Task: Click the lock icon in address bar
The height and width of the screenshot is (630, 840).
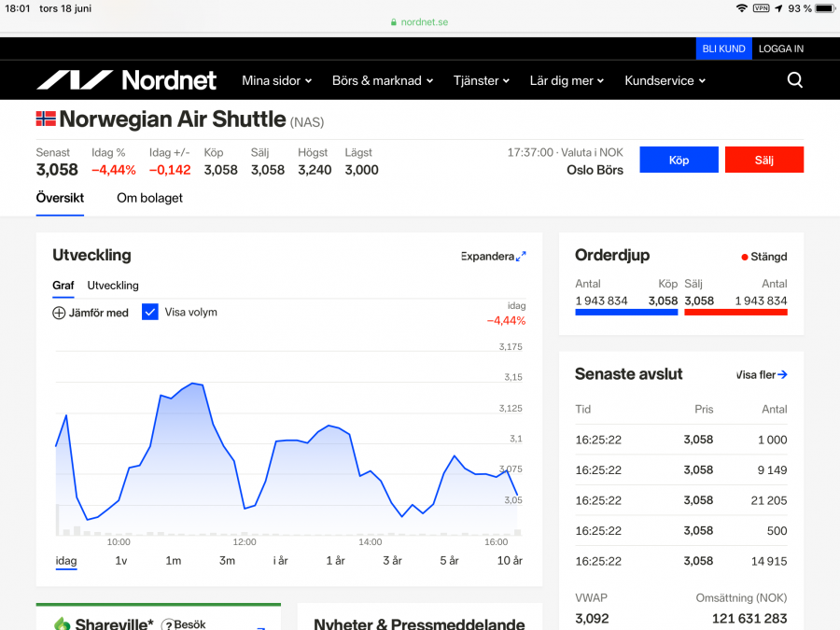Action: [394, 22]
